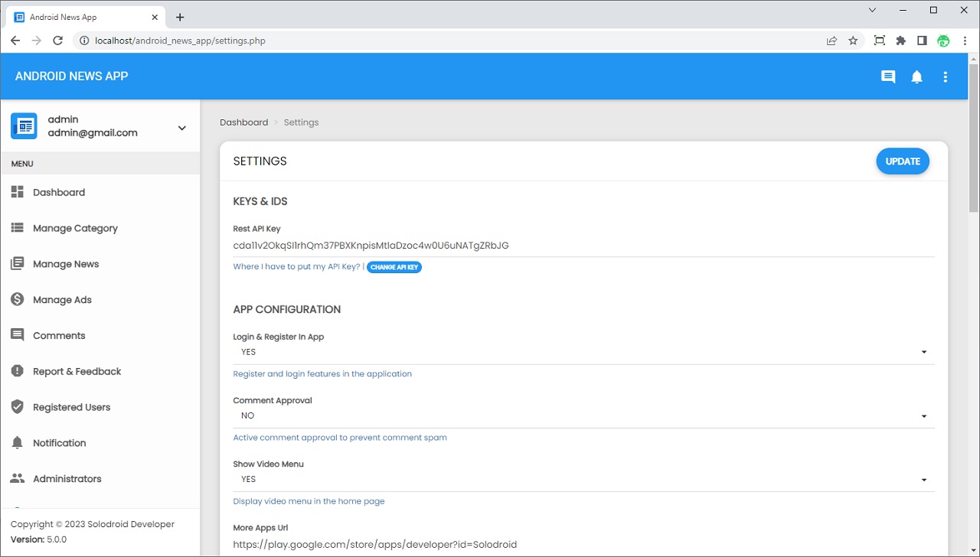Bookmark this page with the star icon
Viewport: 980px width, 557px height.
[853, 41]
